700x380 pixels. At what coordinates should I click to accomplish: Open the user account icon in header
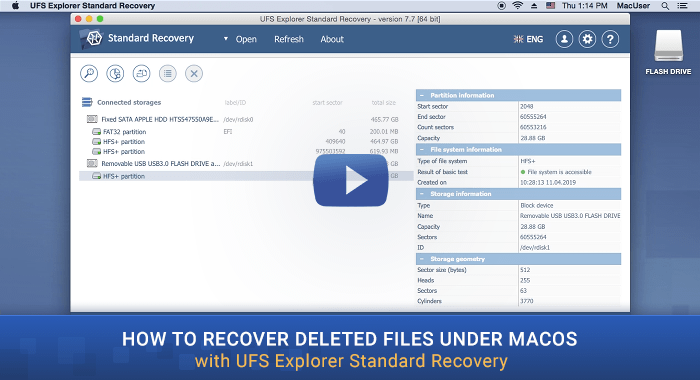(x=564, y=39)
